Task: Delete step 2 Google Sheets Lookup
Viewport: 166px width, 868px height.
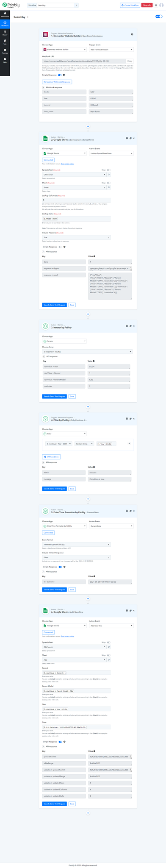Action: tap(134, 138)
